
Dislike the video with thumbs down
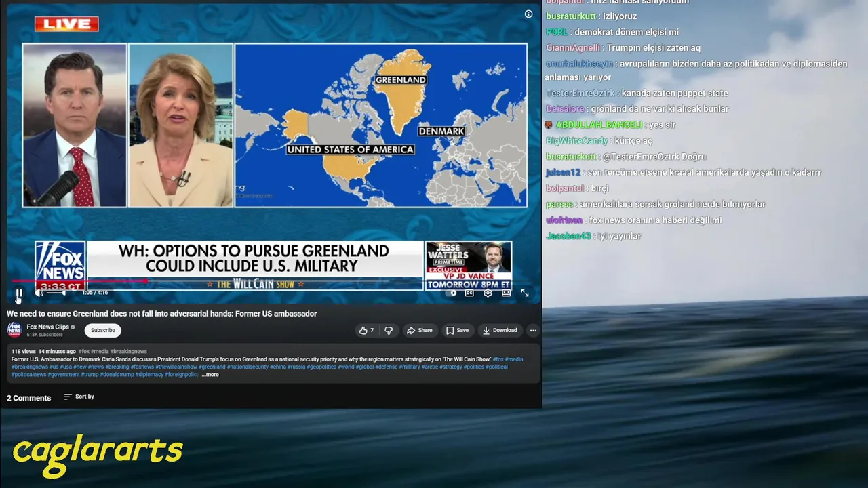[x=389, y=330]
